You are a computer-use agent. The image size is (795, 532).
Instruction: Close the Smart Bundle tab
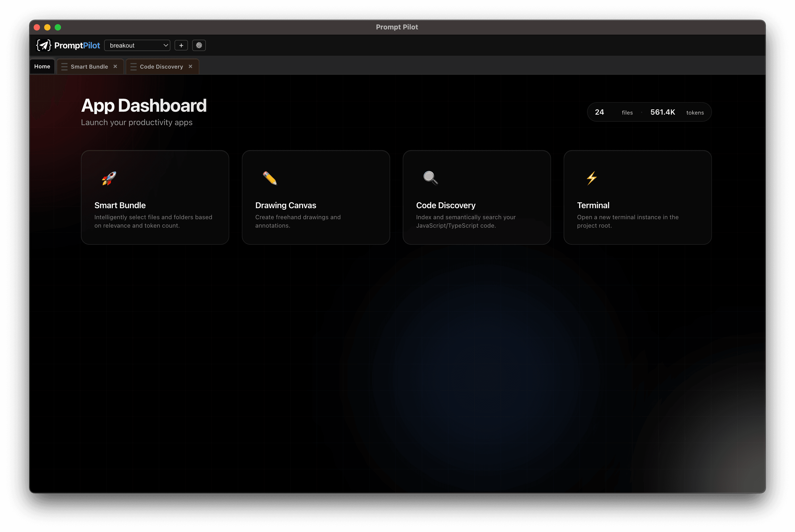coord(115,66)
